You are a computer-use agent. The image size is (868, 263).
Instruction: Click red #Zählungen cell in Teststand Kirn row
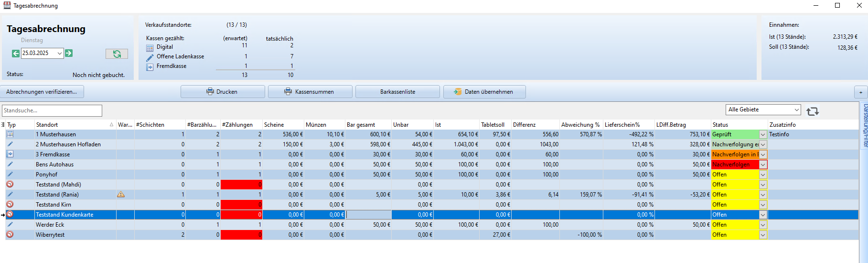[x=241, y=205]
